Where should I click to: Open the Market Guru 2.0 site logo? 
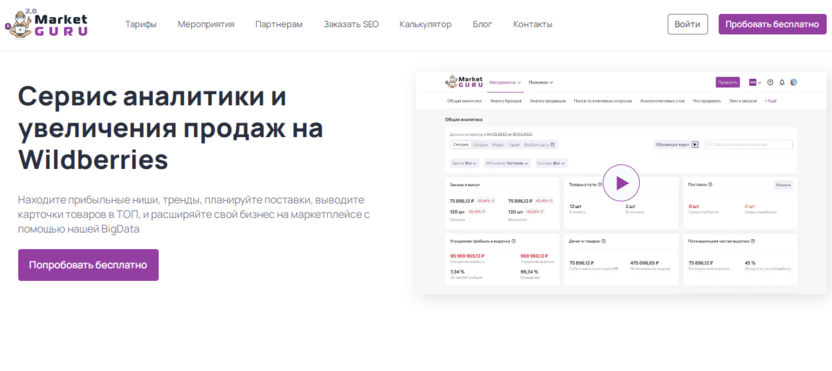46,24
